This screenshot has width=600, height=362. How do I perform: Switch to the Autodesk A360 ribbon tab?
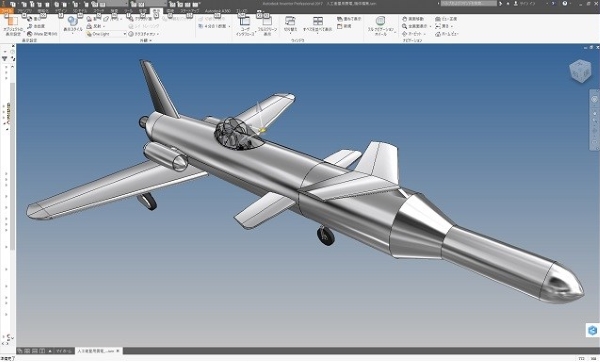coord(218,11)
